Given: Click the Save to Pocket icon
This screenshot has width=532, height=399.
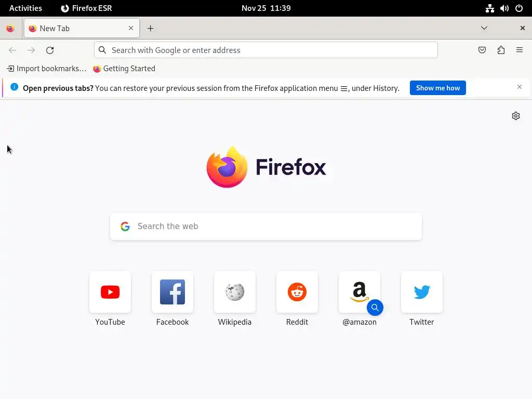Looking at the screenshot, I should tap(482, 50).
